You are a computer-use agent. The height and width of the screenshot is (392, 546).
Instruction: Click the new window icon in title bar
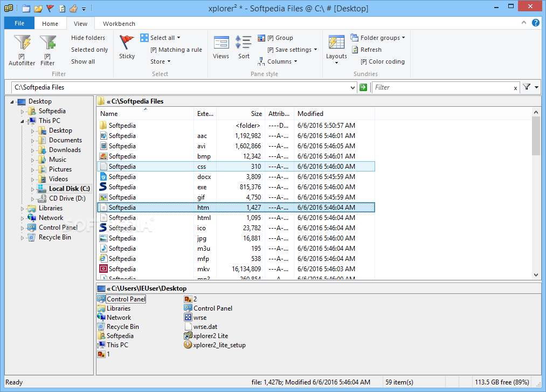[26, 9]
